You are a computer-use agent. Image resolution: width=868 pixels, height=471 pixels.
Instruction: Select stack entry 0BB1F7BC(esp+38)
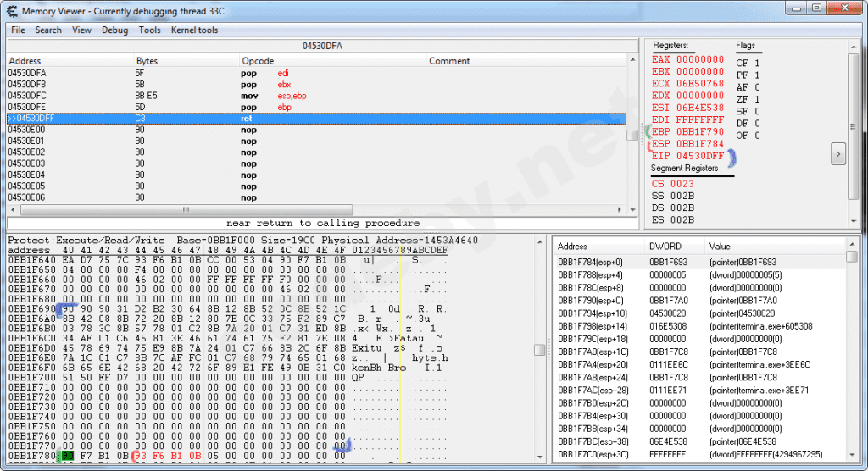(700, 441)
